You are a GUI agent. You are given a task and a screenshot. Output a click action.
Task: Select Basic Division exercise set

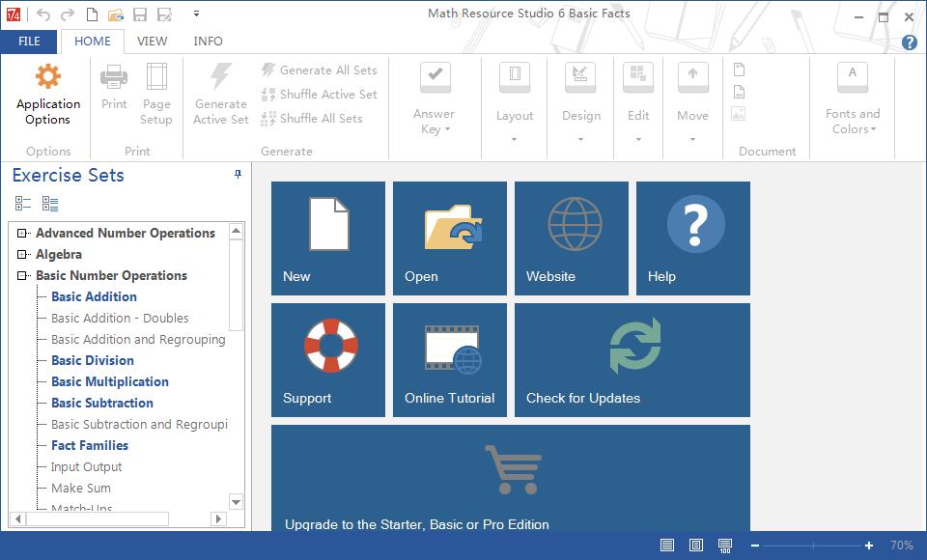point(93,361)
